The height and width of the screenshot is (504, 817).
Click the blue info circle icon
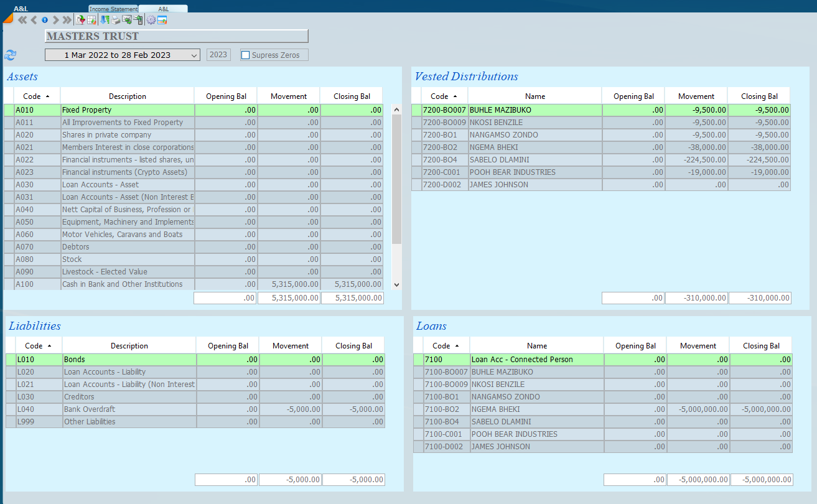[45, 21]
